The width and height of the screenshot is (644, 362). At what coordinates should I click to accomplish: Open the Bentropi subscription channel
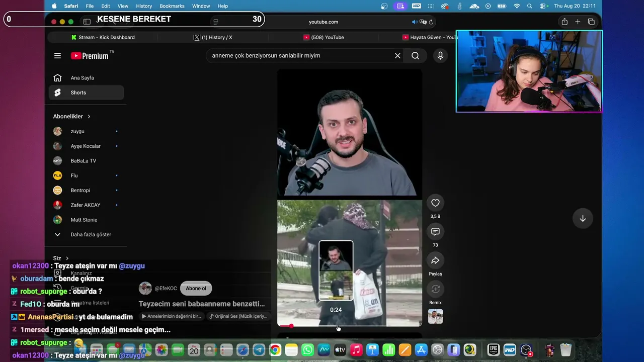coord(86,190)
